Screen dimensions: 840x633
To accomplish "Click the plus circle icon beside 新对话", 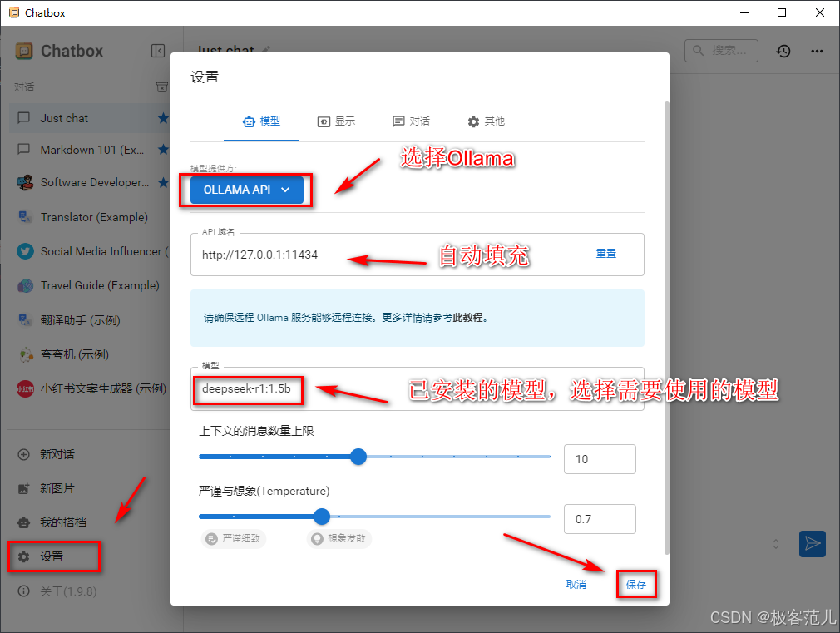I will pos(23,454).
